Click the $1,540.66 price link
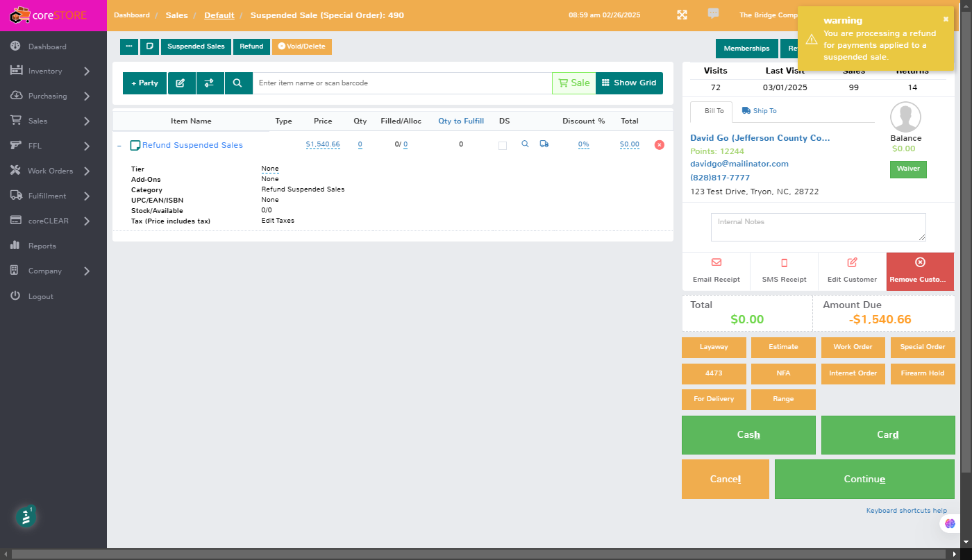Screen dimensions: 972x560 [323, 144]
